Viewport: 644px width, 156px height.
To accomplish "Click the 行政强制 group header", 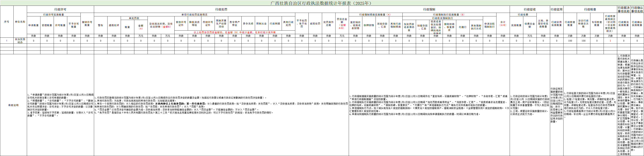I will [429, 9].
